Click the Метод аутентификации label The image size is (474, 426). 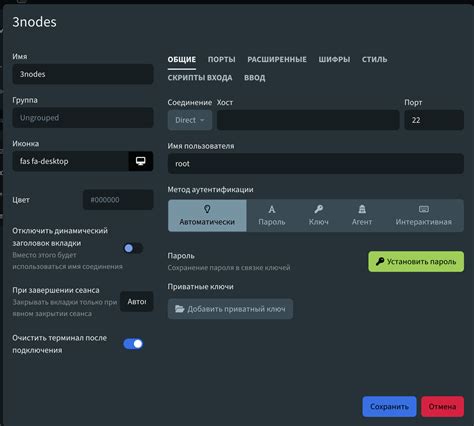(210, 190)
